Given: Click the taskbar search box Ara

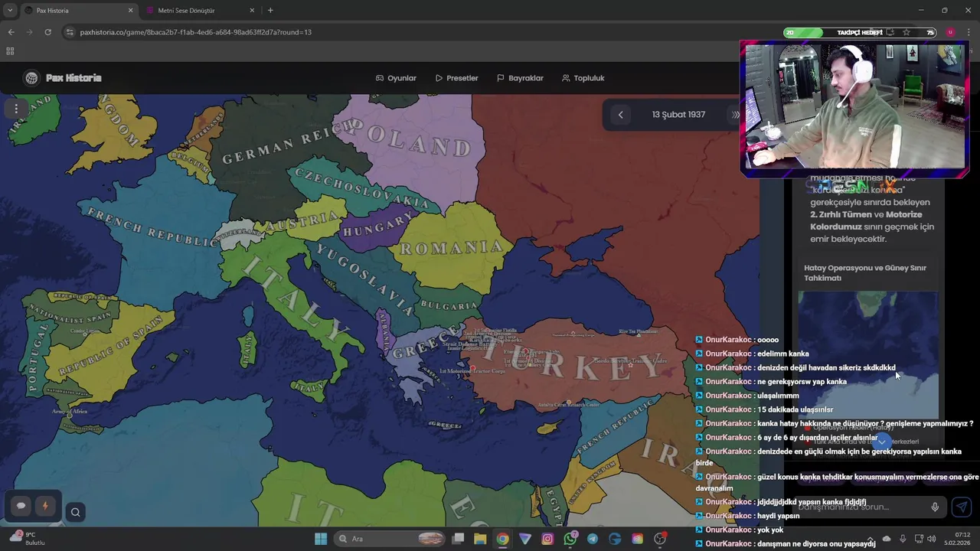Looking at the screenshot, I should 390,539.
